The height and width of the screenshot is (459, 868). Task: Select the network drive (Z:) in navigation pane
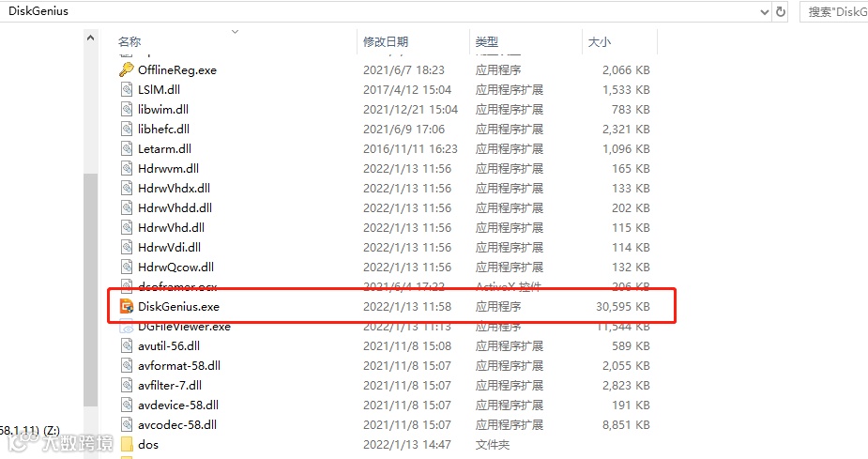pos(30,430)
